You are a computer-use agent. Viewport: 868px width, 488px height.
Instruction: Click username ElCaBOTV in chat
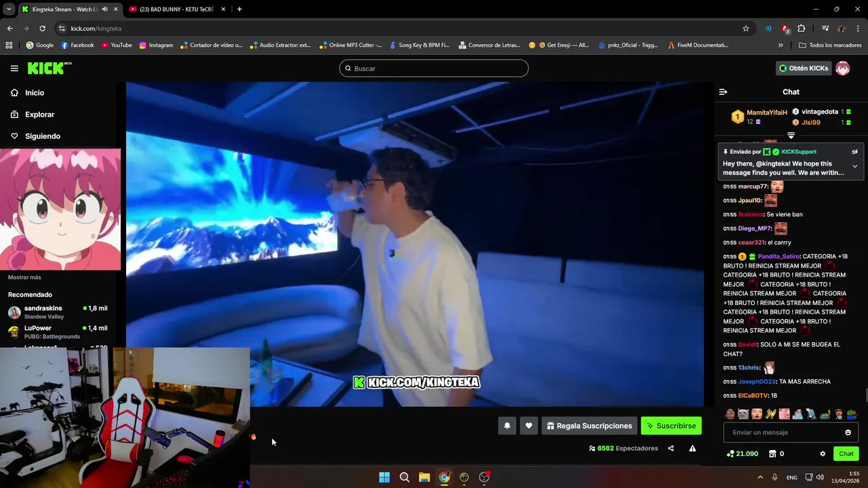[753, 396]
